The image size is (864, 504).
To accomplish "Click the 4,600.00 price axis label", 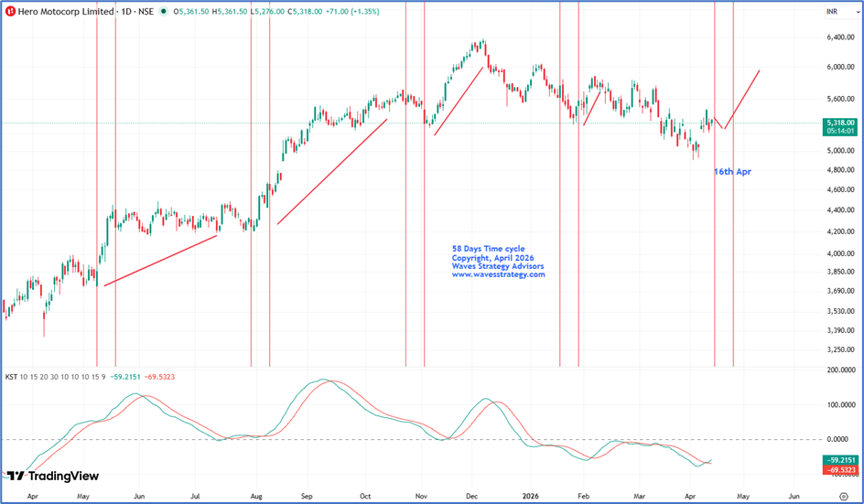I will 839,190.
